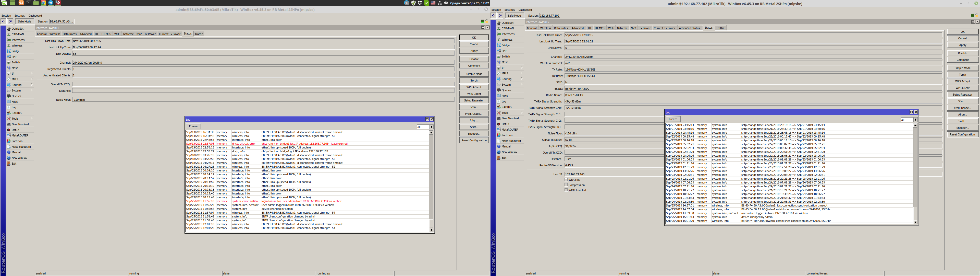Switch to Data Rates tab in left window
Viewport: 980px width, 276px height.
(70, 34)
